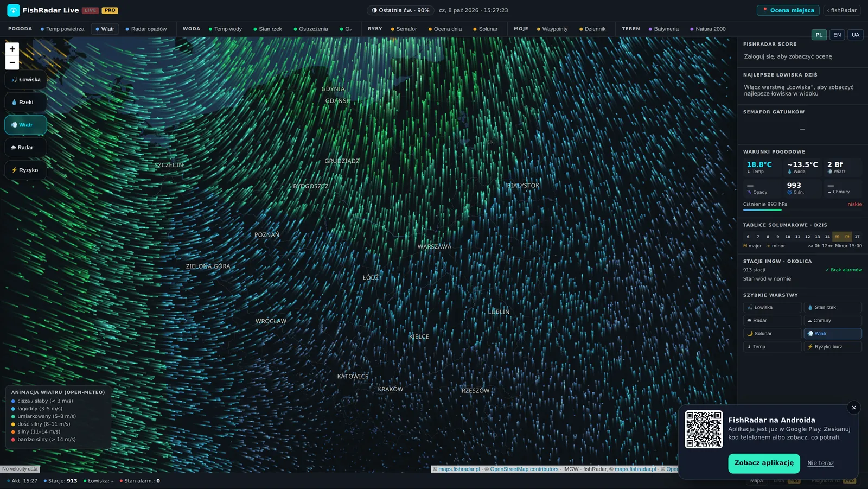
Task: Open the Stan rzek tab
Action: [x=267, y=29]
